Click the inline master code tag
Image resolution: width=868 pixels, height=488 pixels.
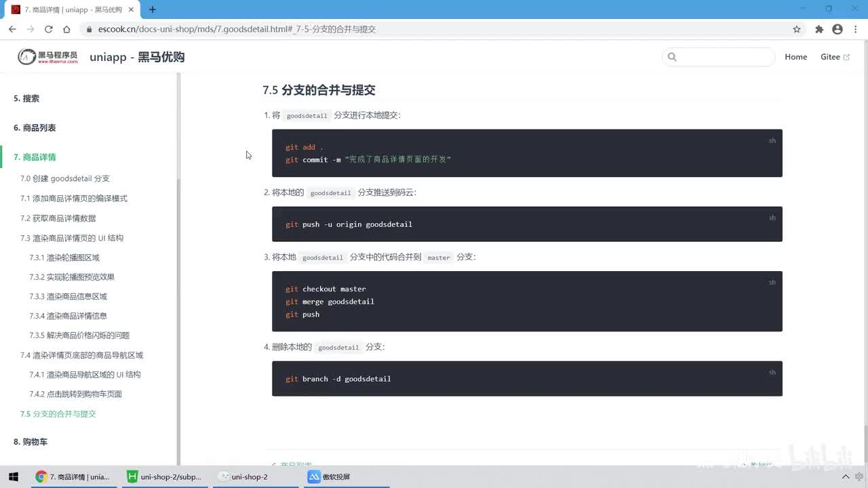(439, 258)
